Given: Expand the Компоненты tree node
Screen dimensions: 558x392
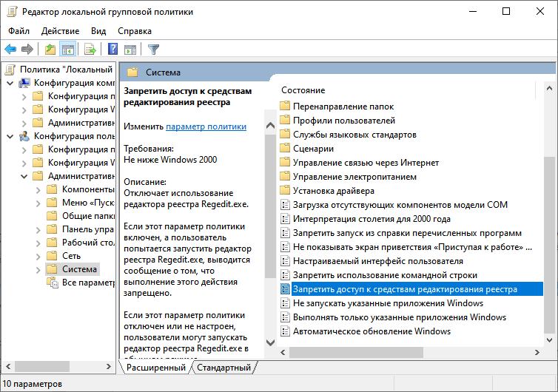Looking at the screenshot, I should pos(38,190).
